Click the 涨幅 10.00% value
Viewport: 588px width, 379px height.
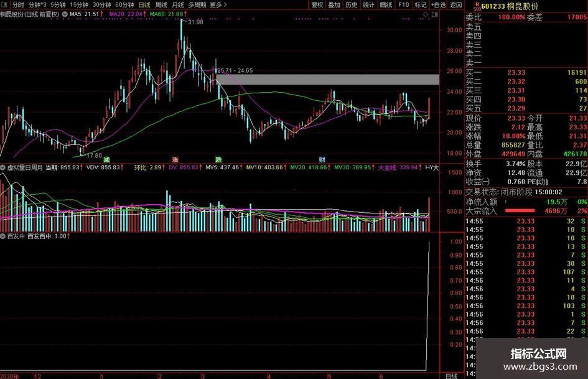tap(514, 136)
